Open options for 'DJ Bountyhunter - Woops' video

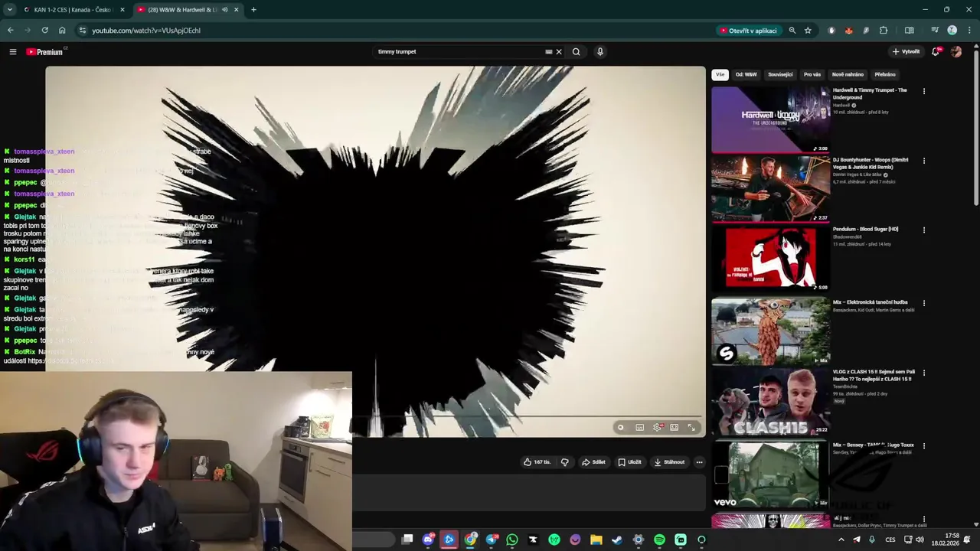923,161
